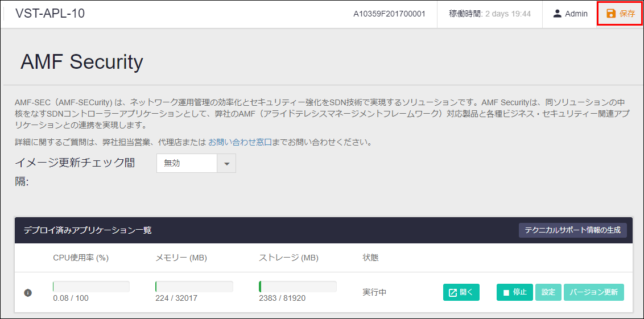Click the uptime value 2 days 19:44
644x319 pixels.
[x=508, y=14]
